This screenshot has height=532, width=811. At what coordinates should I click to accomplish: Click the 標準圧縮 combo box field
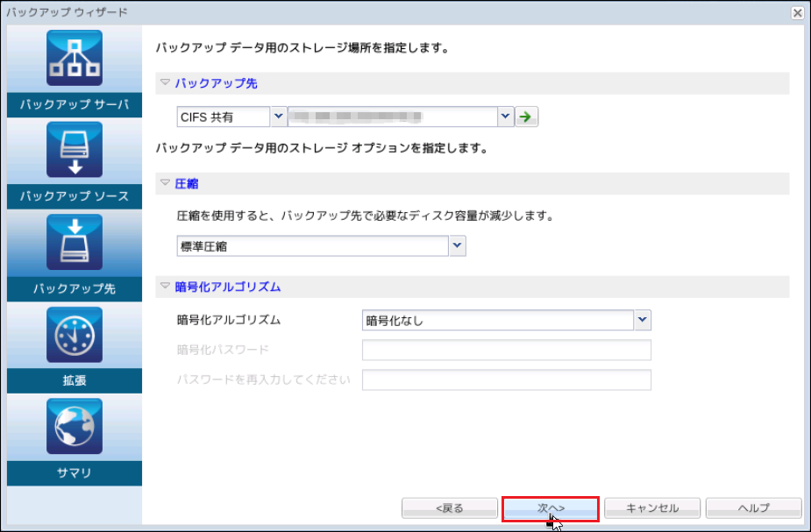[312, 246]
